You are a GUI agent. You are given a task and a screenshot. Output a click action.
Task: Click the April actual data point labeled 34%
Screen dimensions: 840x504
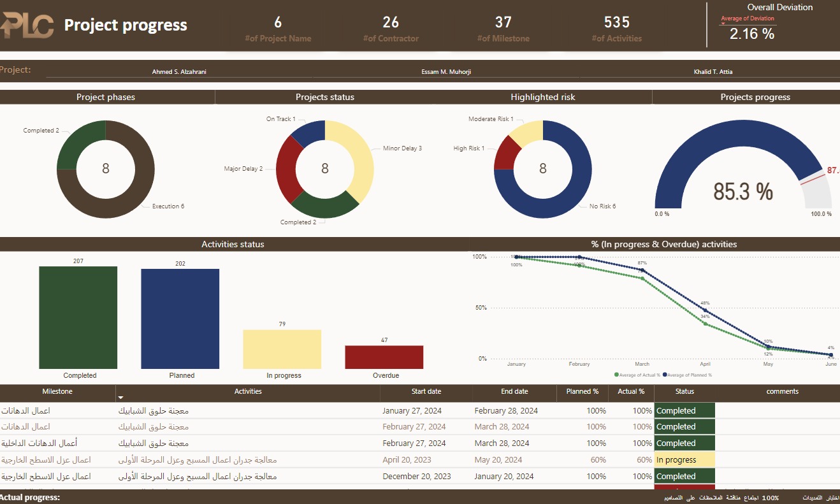click(x=705, y=324)
